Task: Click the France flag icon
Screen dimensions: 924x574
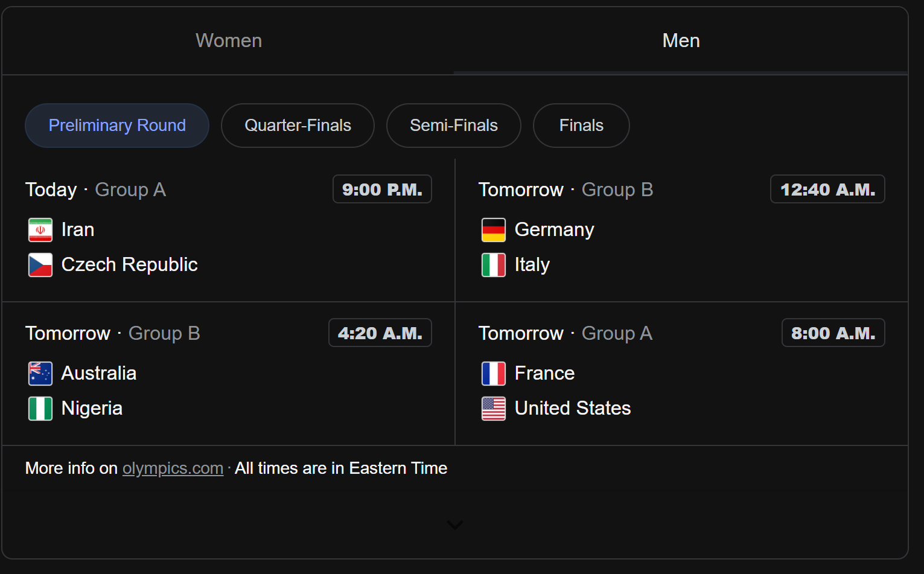Action: (x=493, y=374)
